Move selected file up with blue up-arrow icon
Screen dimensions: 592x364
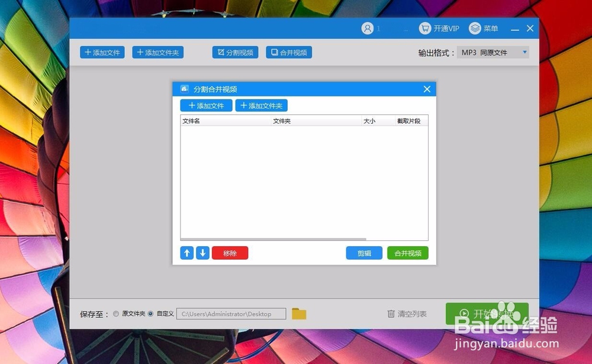(187, 253)
